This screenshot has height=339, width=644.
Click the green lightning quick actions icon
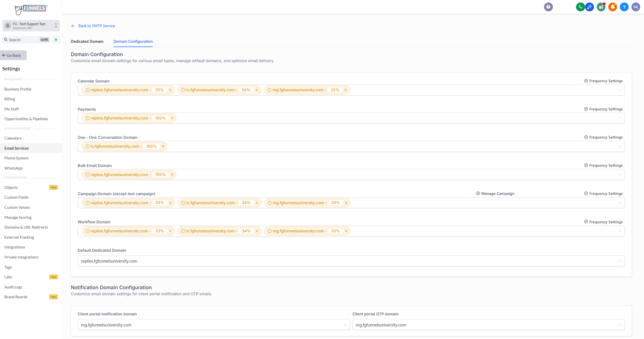coord(56,40)
